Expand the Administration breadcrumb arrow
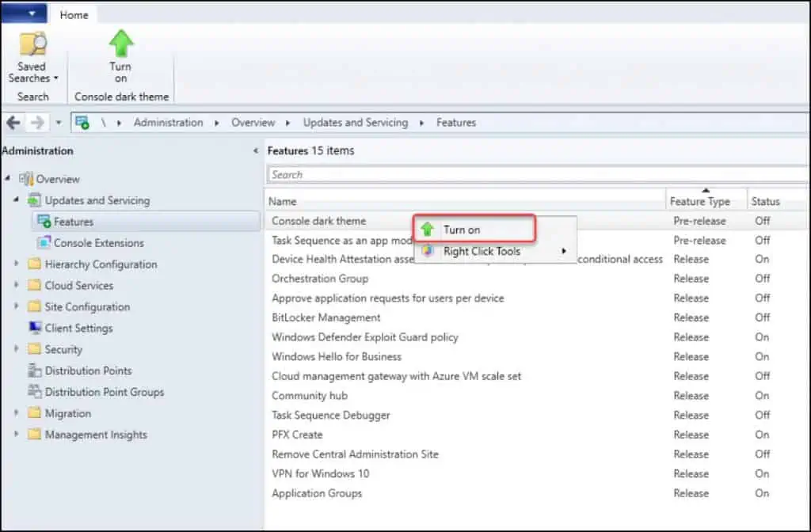 [x=217, y=123]
